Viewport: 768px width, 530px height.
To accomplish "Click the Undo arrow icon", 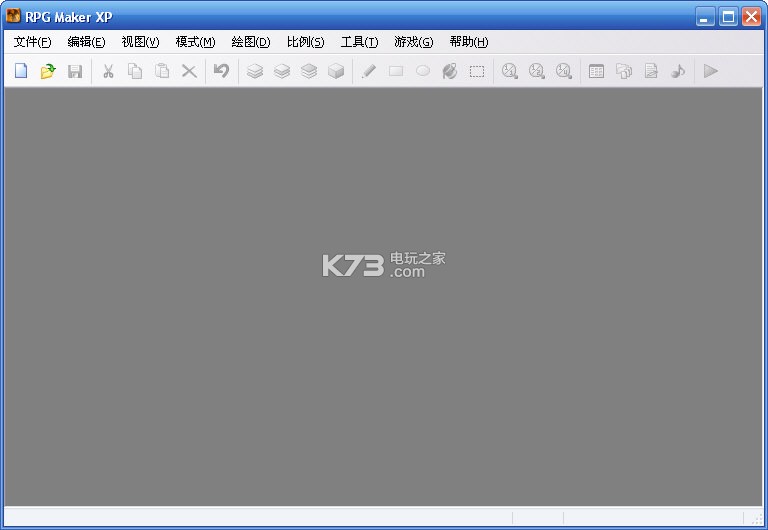I will (x=221, y=71).
